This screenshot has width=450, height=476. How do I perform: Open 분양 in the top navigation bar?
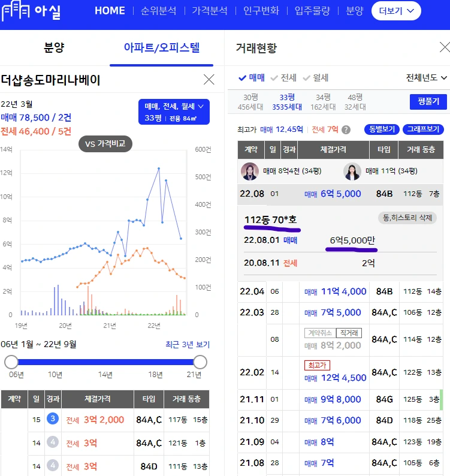coord(354,11)
